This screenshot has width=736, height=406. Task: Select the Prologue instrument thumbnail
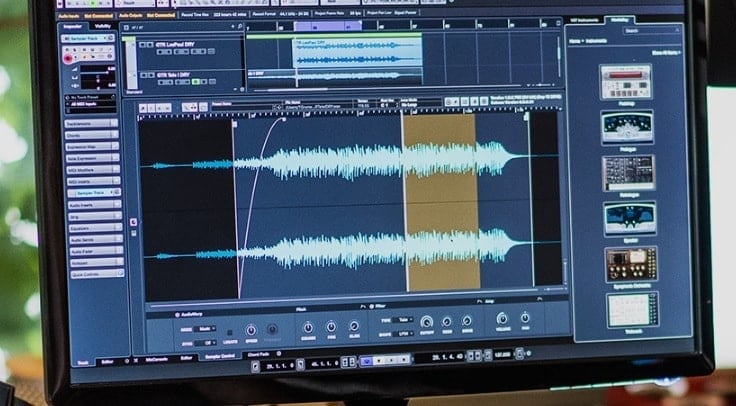(627, 127)
